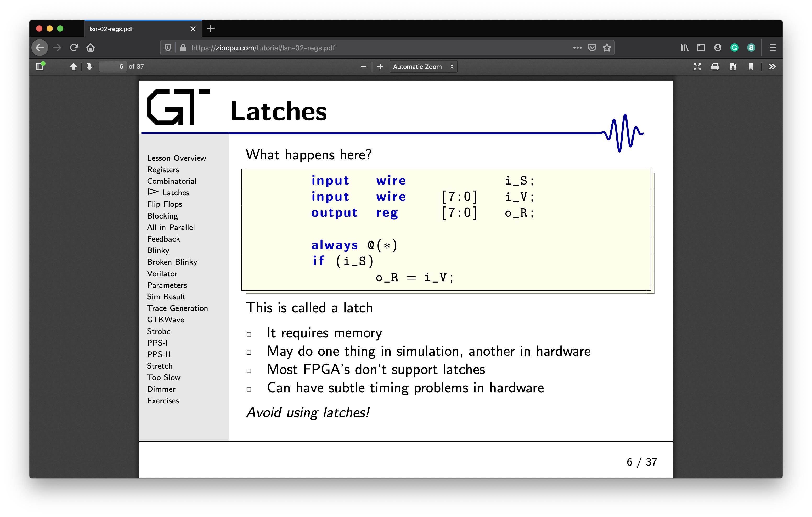Go to previous PDF page

[x=73, y=66]
